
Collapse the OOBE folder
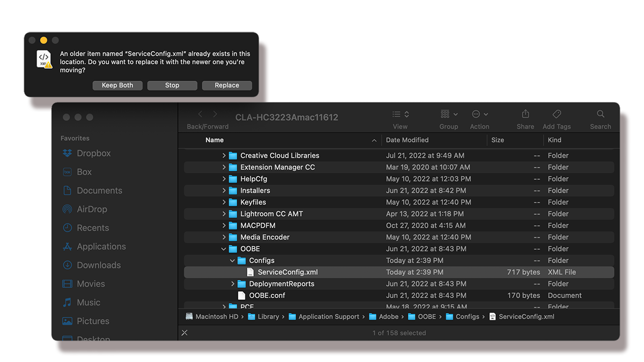[224, 249]
